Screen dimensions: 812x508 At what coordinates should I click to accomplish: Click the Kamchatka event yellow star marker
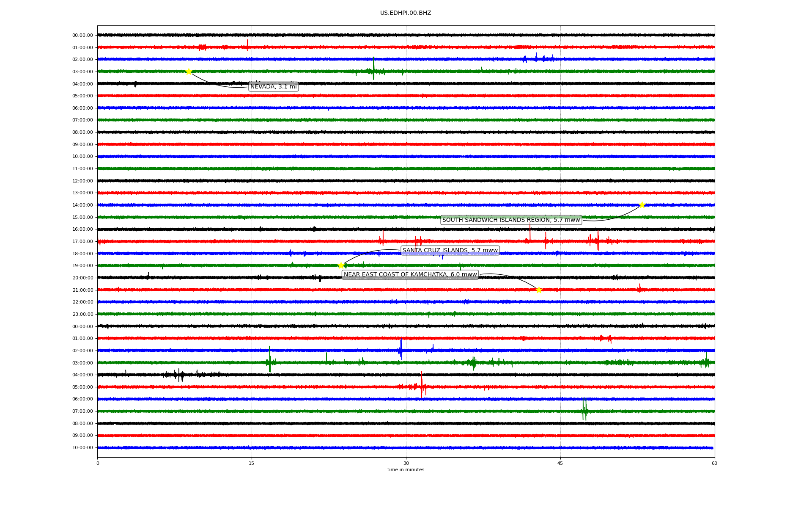pos(539,290)
